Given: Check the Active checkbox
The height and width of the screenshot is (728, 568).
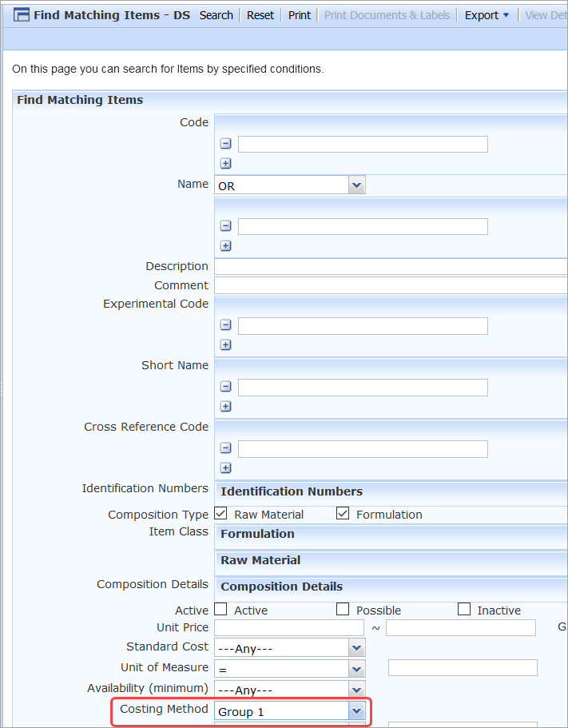Looking at the screenshot, I should pos(220,609).
